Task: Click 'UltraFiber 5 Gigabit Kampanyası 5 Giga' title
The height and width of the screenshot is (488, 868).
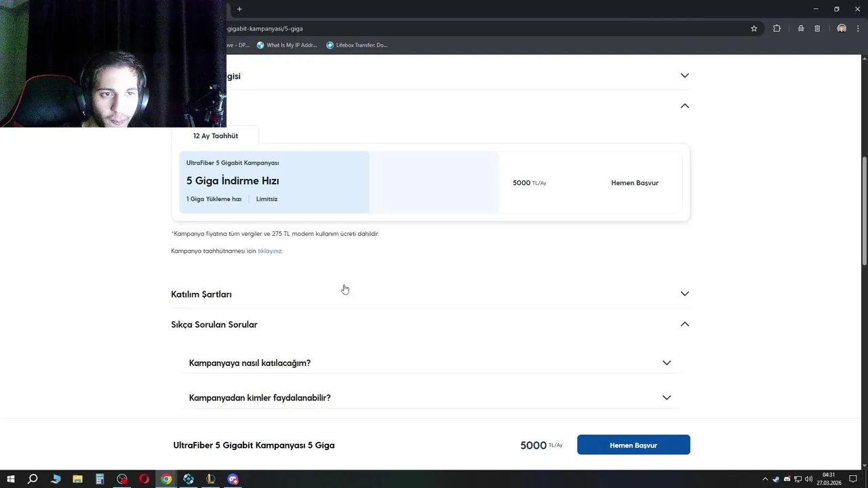Action: (x=254, y=445)
